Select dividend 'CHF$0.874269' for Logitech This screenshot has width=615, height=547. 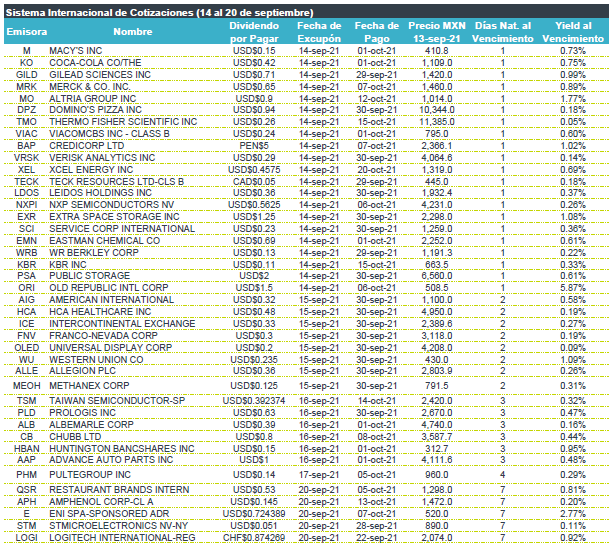254,538
